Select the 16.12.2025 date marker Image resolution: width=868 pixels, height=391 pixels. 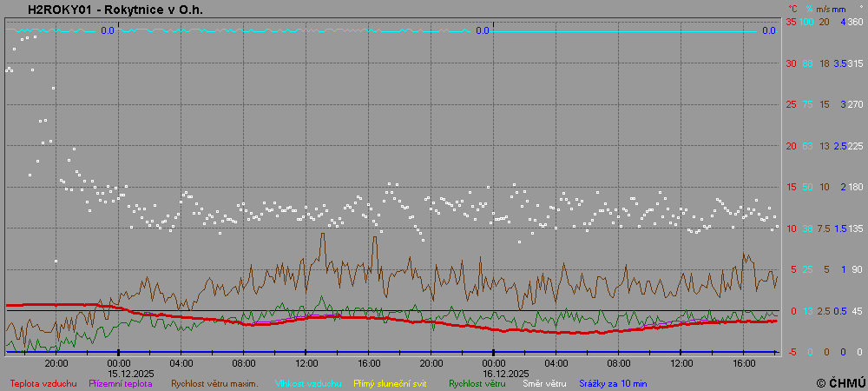(x=494, y=372)
